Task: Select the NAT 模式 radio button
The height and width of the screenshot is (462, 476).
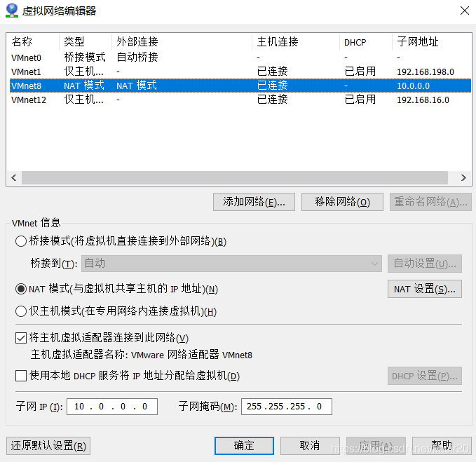Action: click(x=21, y=289)
